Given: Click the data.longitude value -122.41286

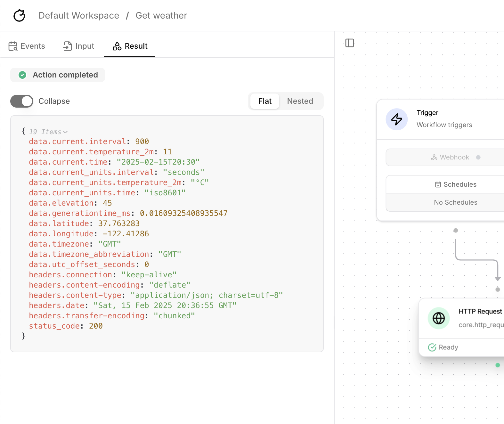Looking at the screenshot, I should pos(126,234).
